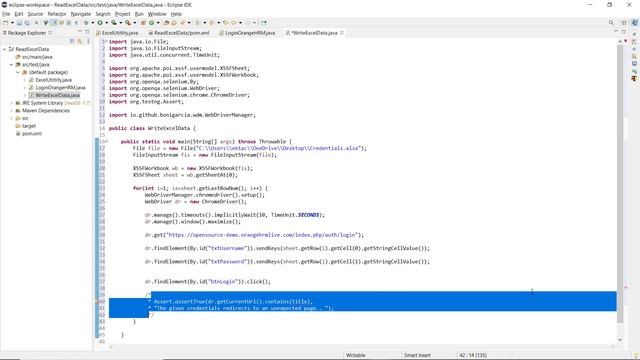Viewport: 640px width, 360px height.
Task: Toggle Link with Editor in Package Explorer
Action: click(80, 41)
